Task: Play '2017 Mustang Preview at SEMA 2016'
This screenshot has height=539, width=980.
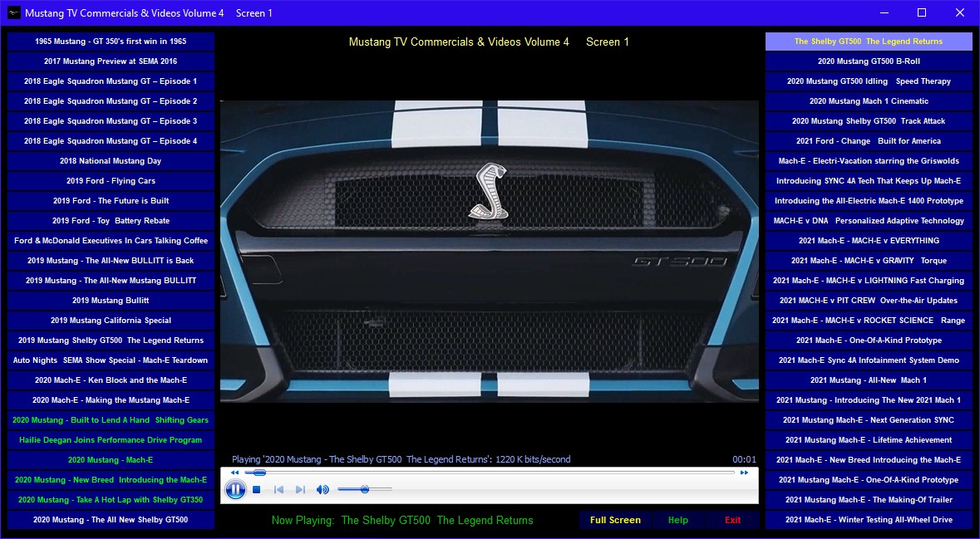Action: 111,61
